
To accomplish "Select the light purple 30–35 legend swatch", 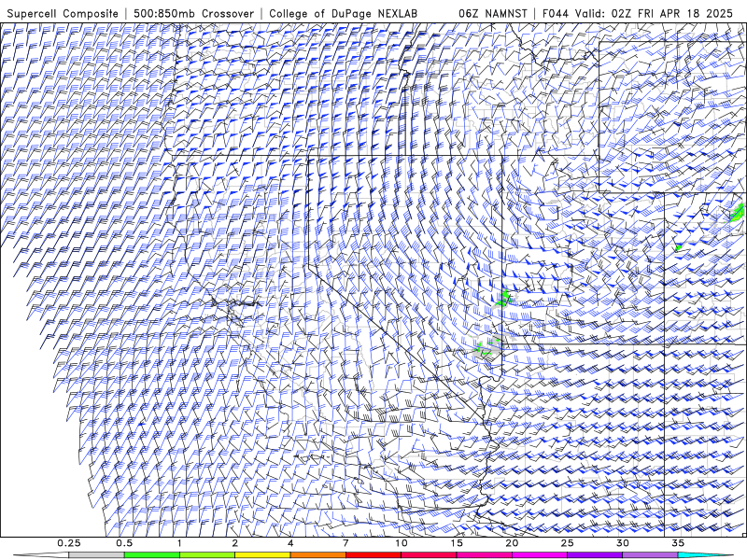I will tap(650, 555).
